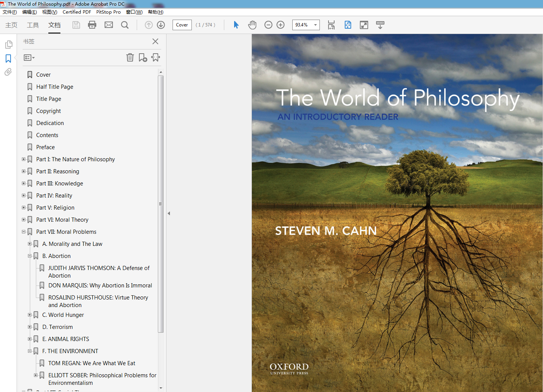
Task: Collapse navigation pane with divider arrow
Action: 169,213
